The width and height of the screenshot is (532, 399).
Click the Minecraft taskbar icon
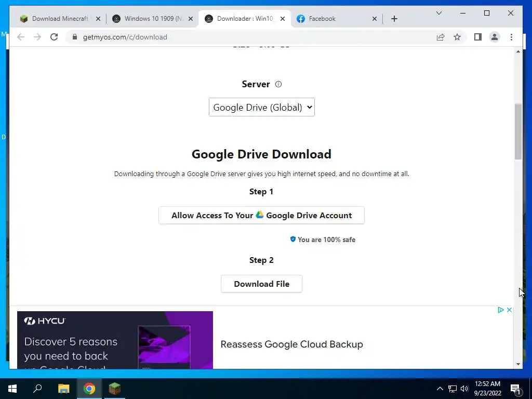tap(115, 389)
